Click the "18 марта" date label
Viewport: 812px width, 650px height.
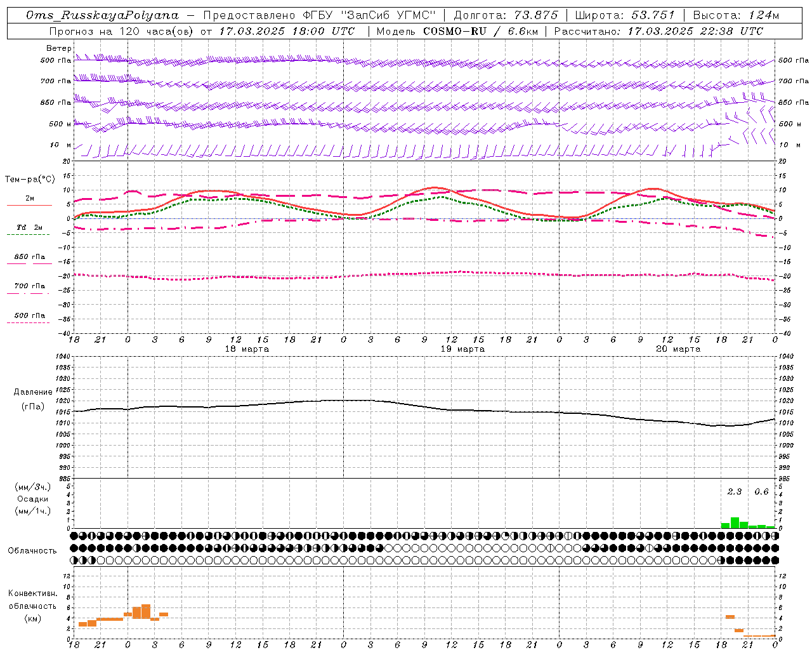click(x=247, y=349)
